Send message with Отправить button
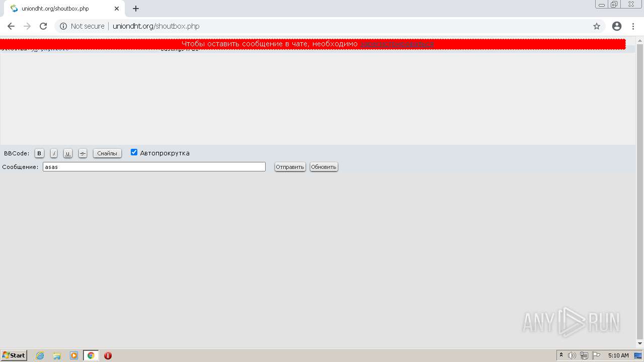 click(x=290, y=167)
